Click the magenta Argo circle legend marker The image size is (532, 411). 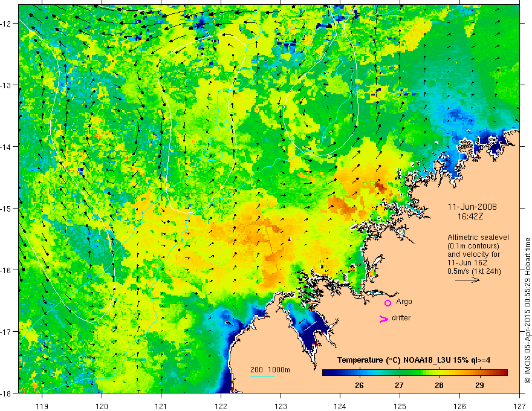point(388,303)
